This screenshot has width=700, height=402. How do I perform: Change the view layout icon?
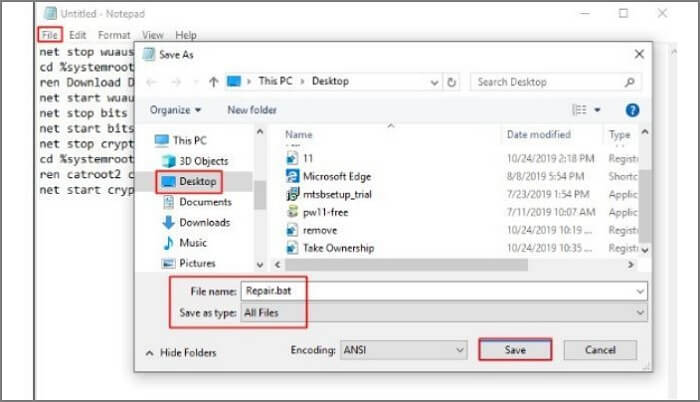tap(579, 110)
